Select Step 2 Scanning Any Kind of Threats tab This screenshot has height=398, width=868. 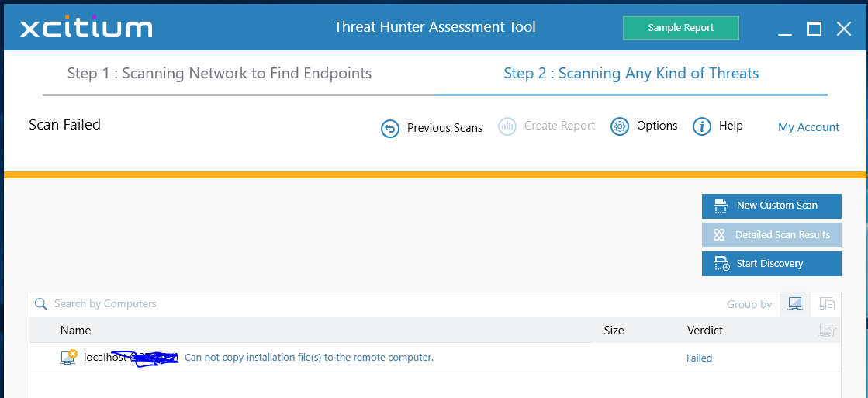click(x=631, y=74)
